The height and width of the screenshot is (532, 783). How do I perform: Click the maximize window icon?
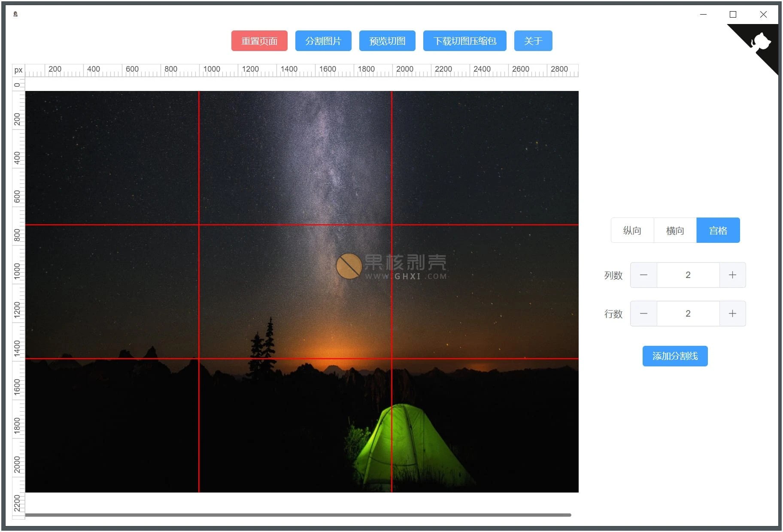pos(733,14)
